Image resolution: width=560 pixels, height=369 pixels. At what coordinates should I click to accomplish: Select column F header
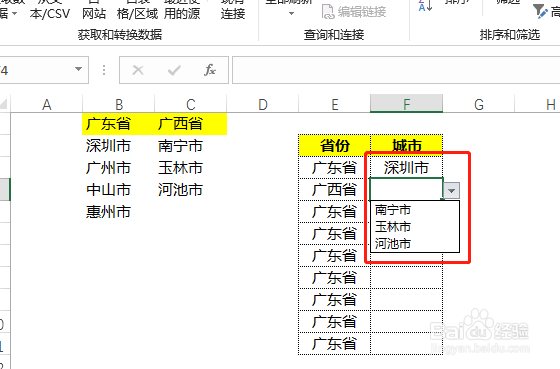[x=406, y=104]
